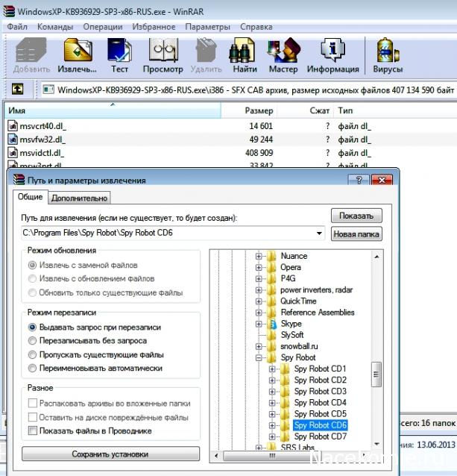Click the Opera folder icon
This screenshot has width=457, height=476.
click(271, 267)
